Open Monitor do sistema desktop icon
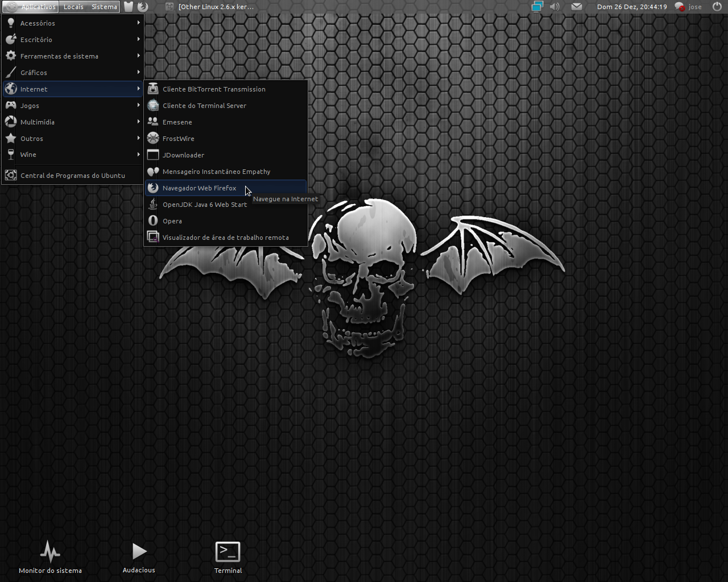The image size is (728, 582). point(50,558)
